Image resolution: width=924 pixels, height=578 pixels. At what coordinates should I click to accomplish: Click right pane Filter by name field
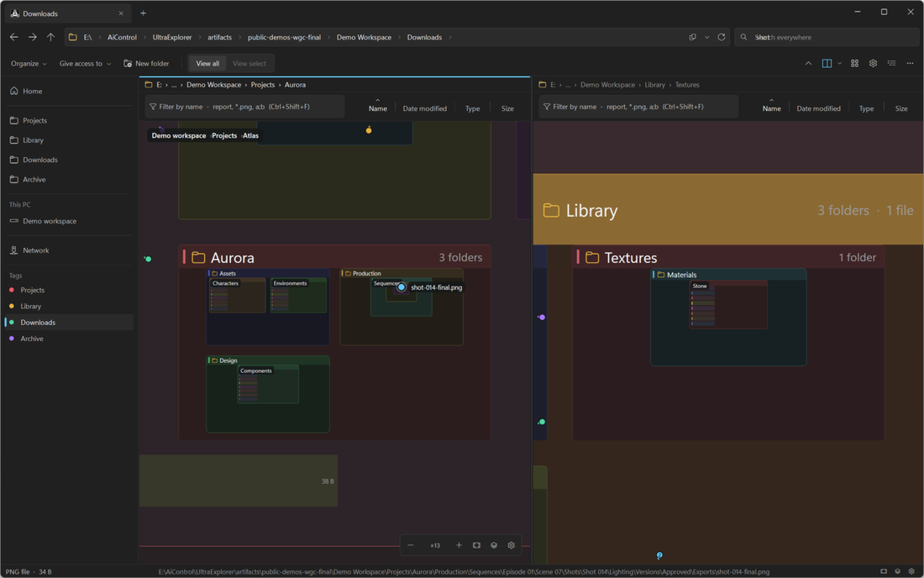[x=638, y=107]
